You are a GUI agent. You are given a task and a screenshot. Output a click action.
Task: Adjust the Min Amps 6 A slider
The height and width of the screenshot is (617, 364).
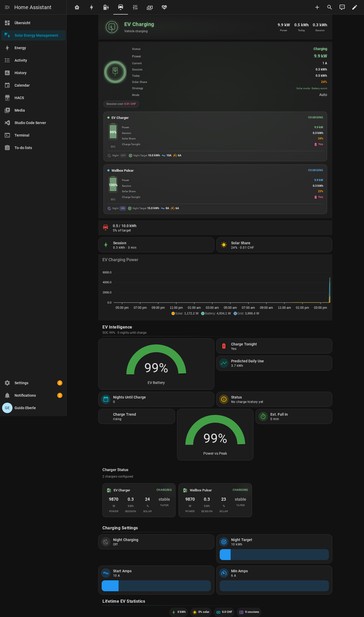pyautogui.click(x=274, y=586)
